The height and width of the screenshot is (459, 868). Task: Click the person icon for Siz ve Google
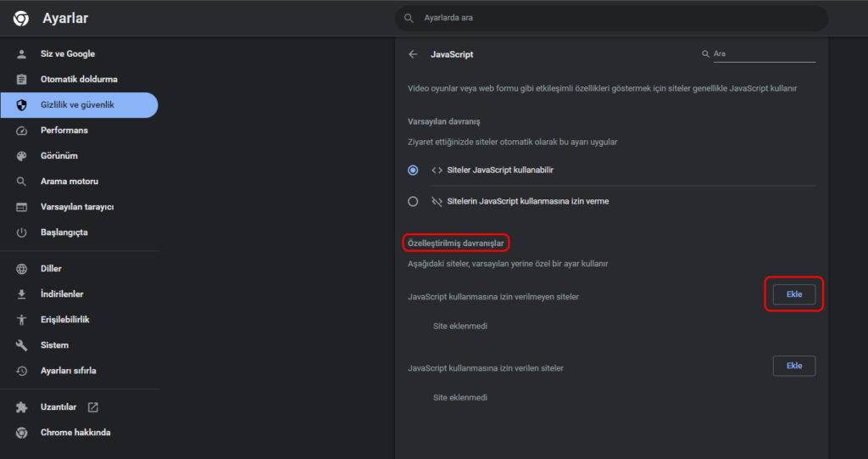21,53
